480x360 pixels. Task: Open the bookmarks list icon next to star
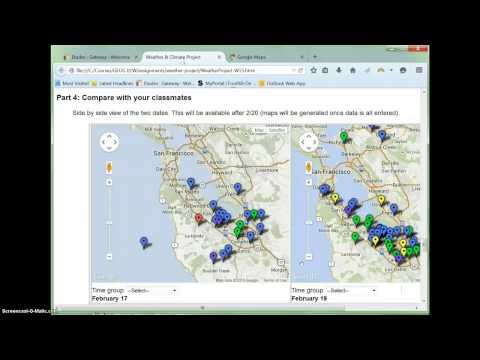[x=325, y=70]
